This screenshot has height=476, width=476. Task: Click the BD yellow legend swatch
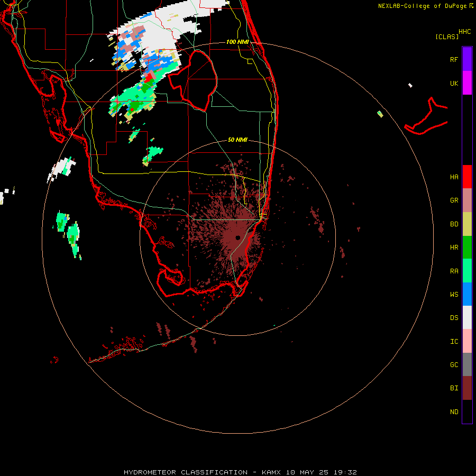pos(467,224)
